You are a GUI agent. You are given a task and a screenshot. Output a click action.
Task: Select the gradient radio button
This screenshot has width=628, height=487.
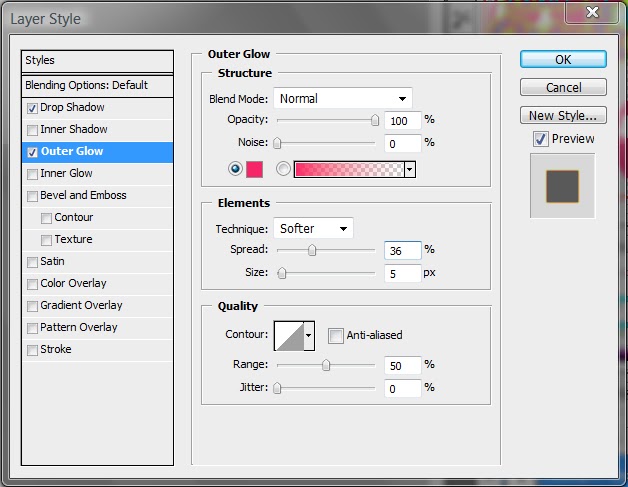pyautogui.click(x=283, y=169)
